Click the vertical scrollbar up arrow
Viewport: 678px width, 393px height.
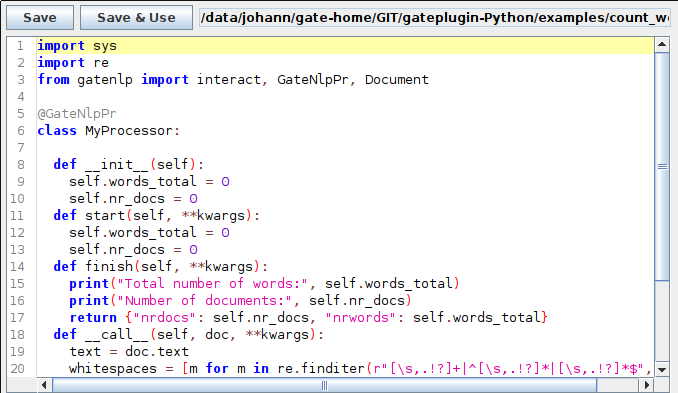click(662, 44)
